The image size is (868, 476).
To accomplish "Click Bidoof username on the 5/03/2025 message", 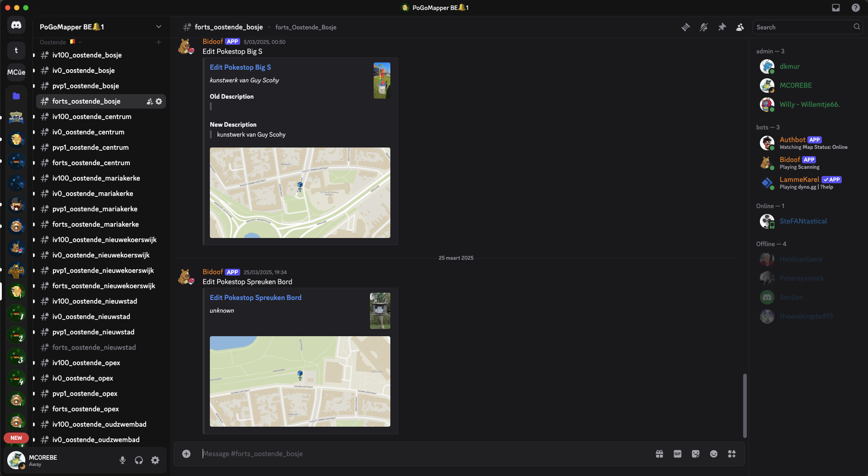I will click(x=213, y=41).
